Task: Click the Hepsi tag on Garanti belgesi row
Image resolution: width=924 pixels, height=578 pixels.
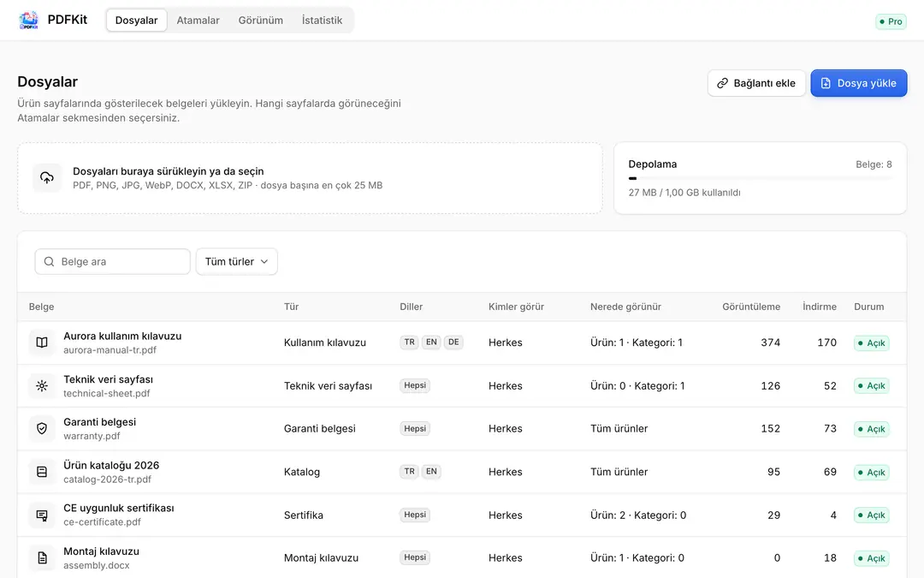Action: [x=415, y=428]
